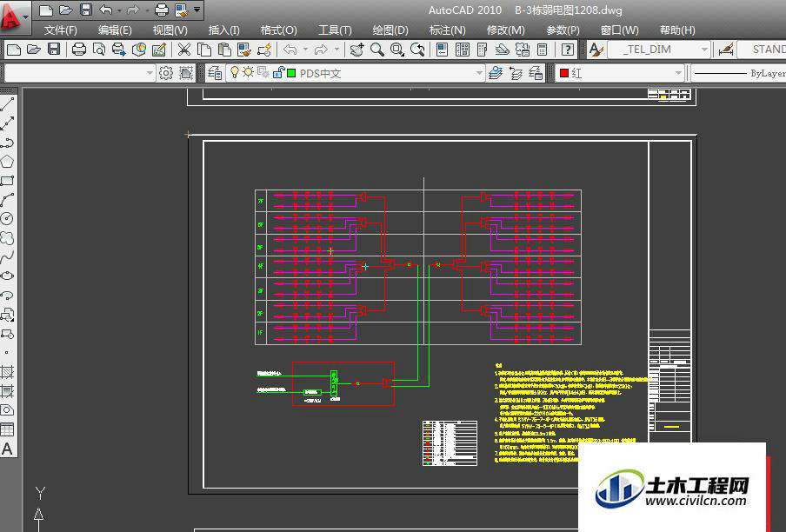Select the Line tool in Draw toolbar
This screenshot has width=786, height=532.
pos(7,104)
